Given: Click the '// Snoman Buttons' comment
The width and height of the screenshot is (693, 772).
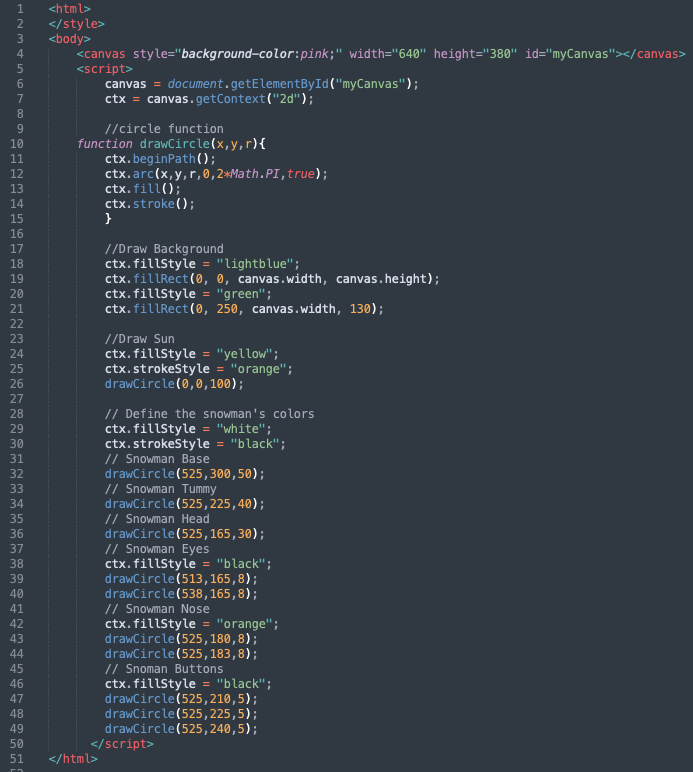Looking at the screenshot, I should pos(164,669).
